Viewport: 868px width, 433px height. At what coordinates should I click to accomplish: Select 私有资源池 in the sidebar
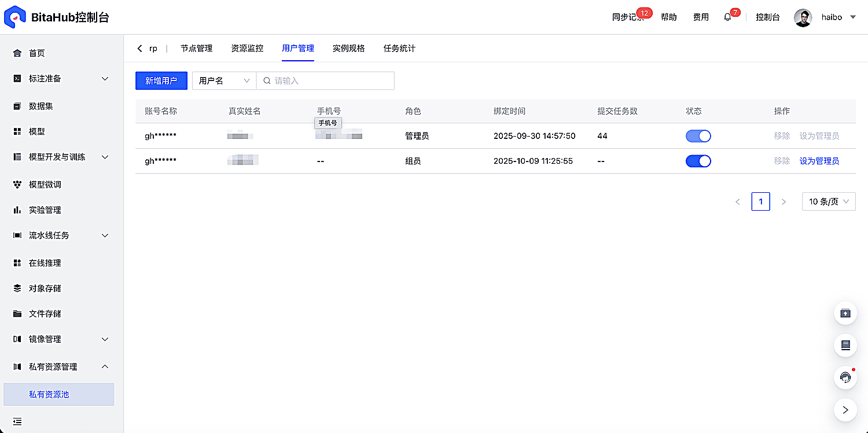click(59, 394)
